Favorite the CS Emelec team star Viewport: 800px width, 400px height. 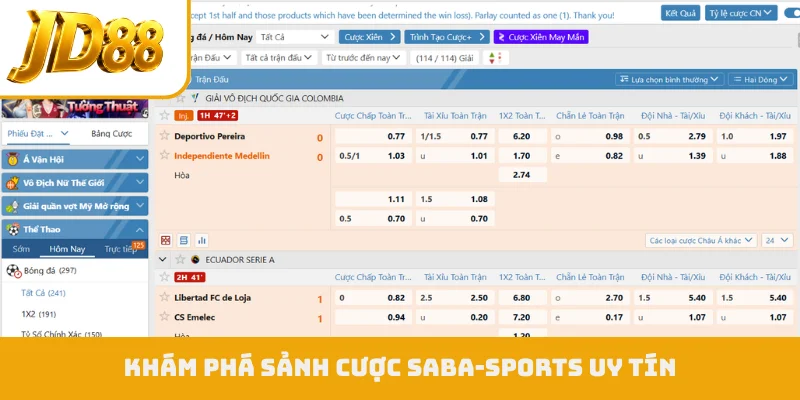click(164, 316)
